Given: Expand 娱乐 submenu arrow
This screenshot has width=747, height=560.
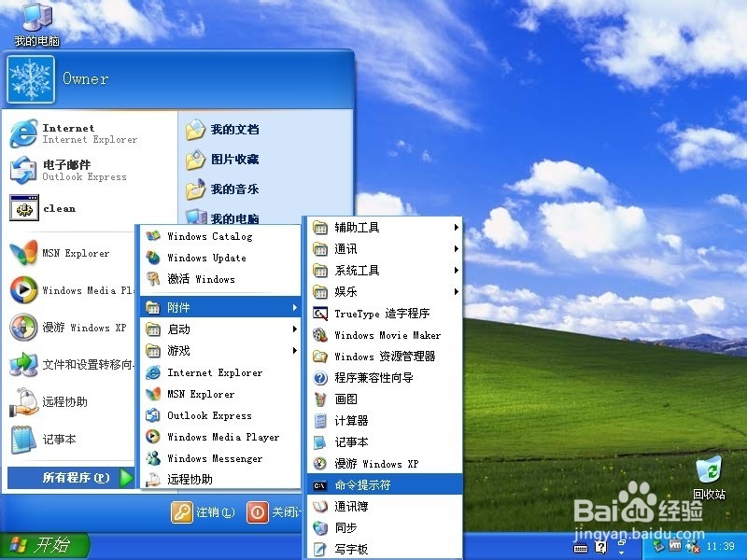Looking at the screenshot, I should click(457, 291).
